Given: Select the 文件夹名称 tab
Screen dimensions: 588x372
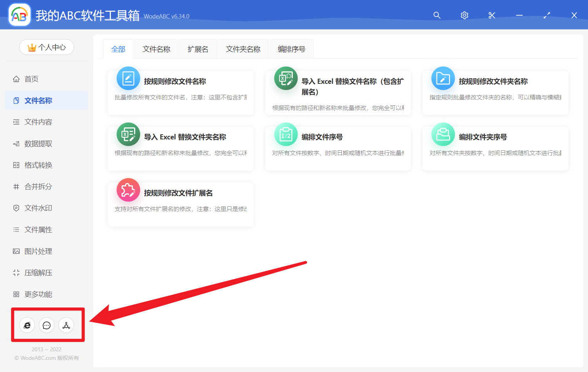Looking at the screenshot, I should tap(243, 49).
